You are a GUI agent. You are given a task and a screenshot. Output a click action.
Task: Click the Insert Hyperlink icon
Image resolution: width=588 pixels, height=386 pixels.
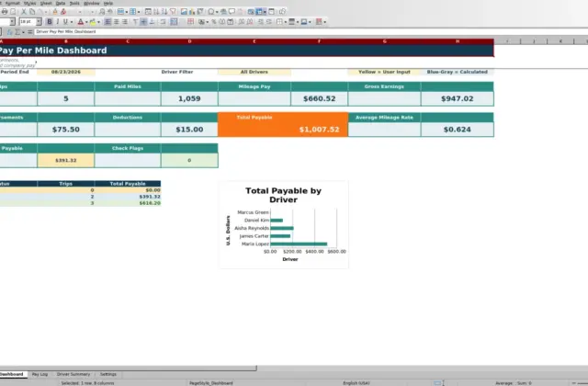(223, 12)
